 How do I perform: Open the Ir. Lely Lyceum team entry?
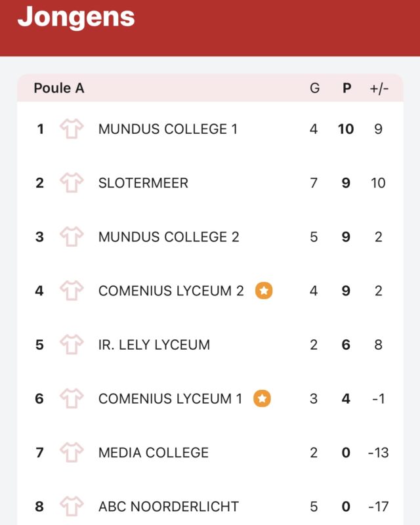(211, 345)
